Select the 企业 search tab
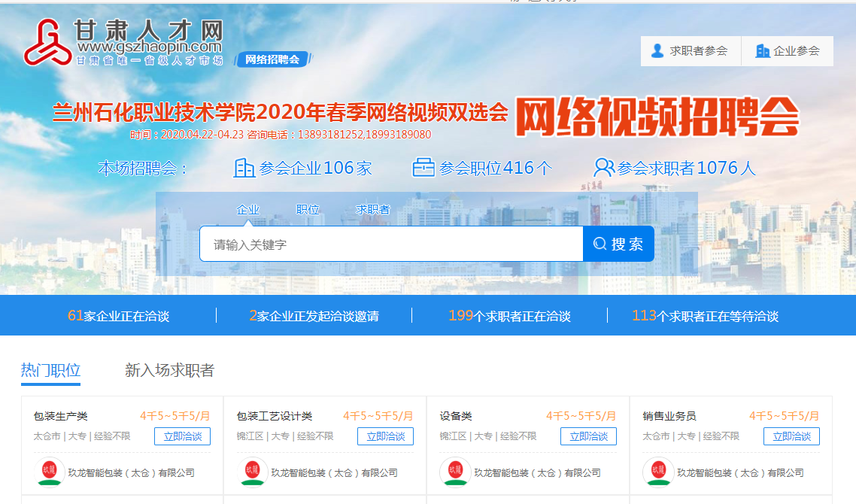The height and width of the screenshot is (504, 856). pos(247,210)
